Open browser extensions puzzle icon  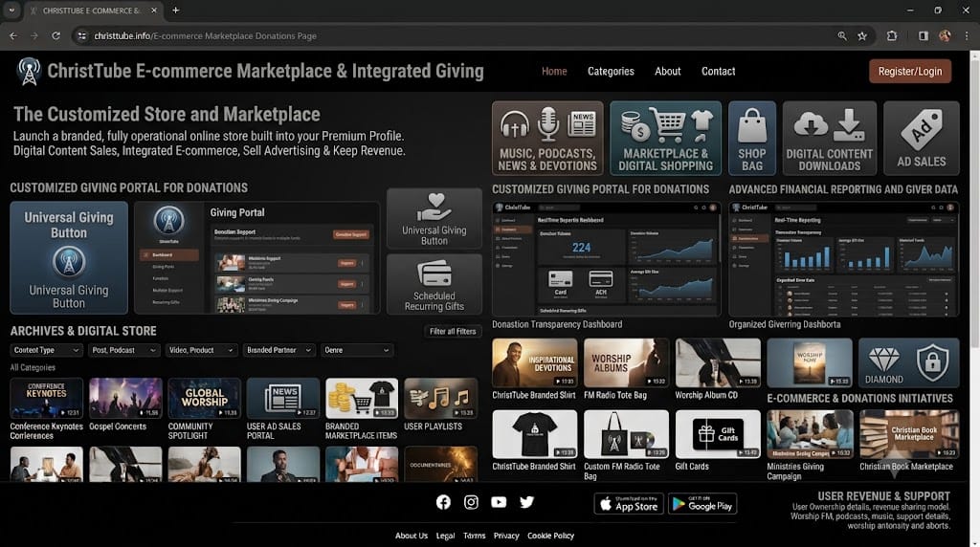click(892, 36)
